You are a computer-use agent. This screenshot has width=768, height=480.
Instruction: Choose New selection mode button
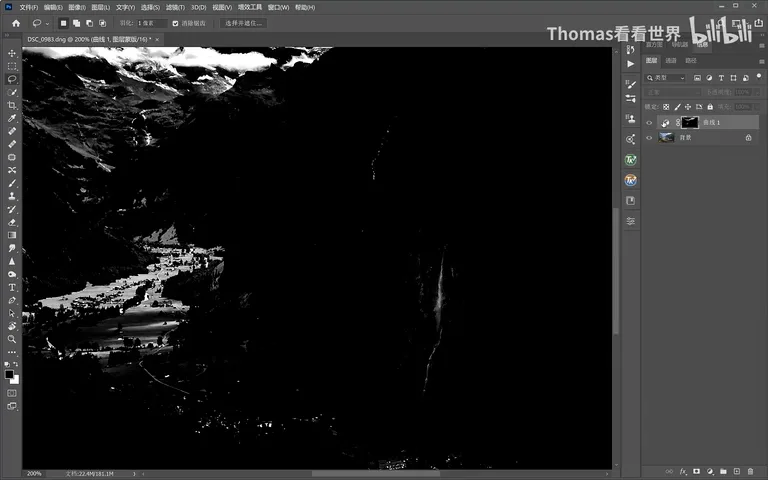click(63, 23)
